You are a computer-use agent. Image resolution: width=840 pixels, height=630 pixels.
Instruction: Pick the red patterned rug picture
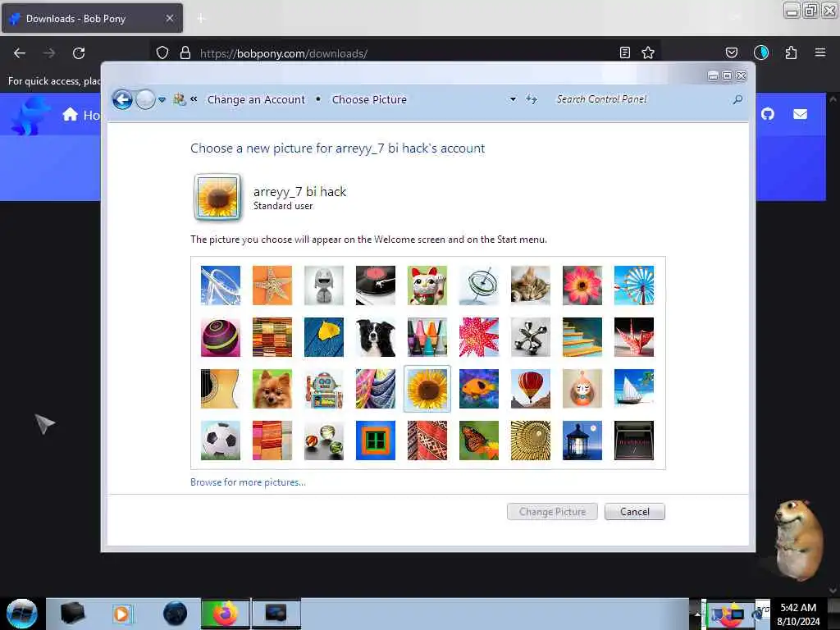(427, 441)
